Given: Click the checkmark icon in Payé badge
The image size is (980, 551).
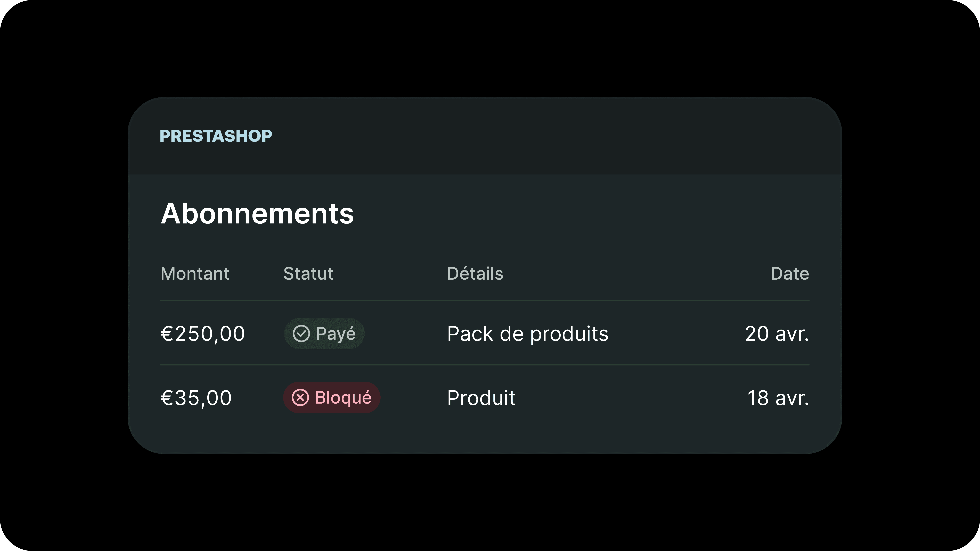Looking at the screenshot, I should pyautogui.click(x=301, y=334).
